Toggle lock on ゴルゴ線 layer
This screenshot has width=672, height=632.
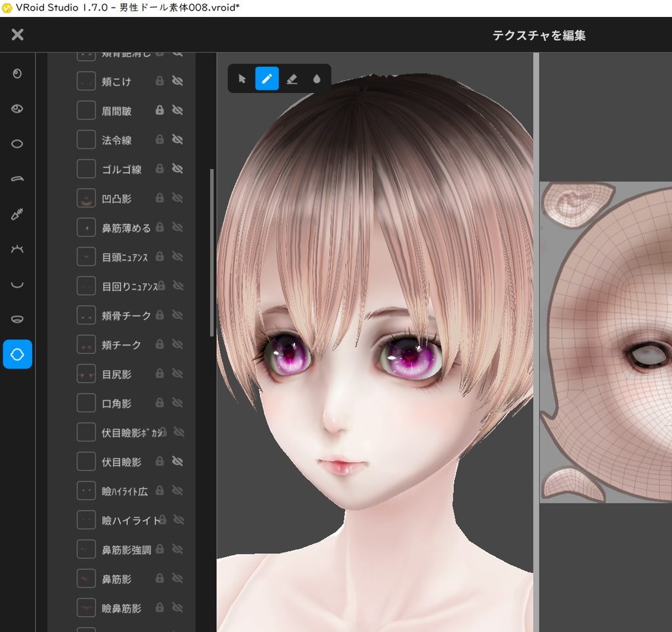159,169
